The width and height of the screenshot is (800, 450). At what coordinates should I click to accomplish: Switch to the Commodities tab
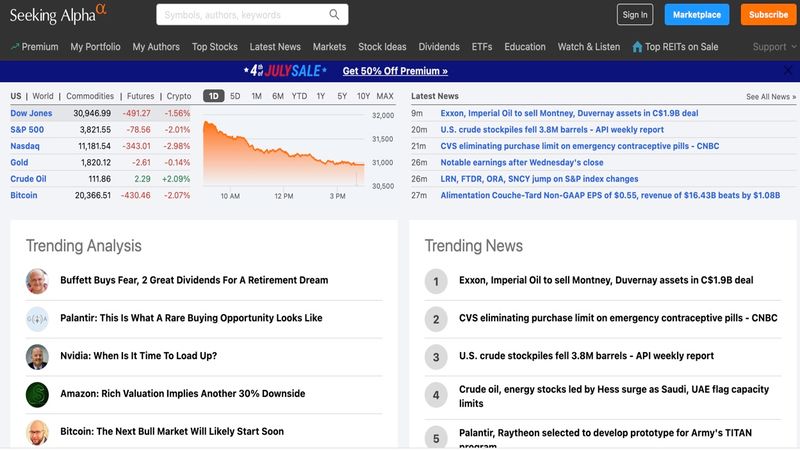90,96
